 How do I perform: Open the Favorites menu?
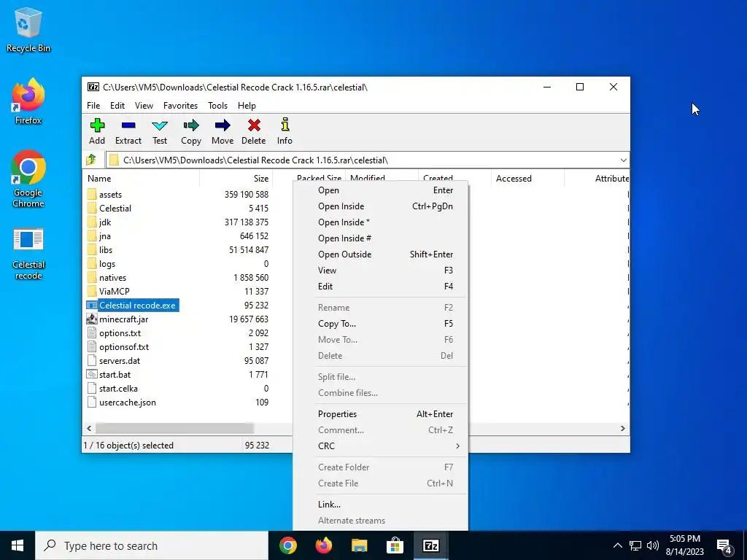click(181, 106)
